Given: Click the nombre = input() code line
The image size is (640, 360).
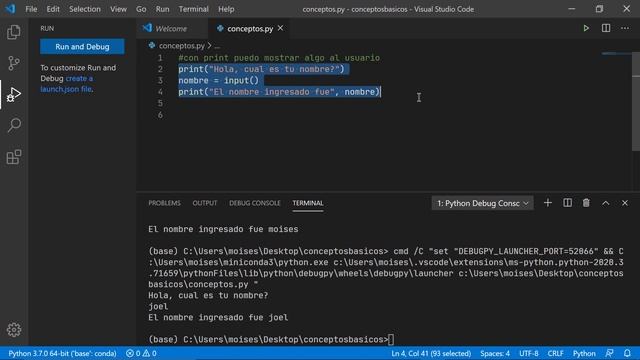Looking at the screenshot, I should click(218, 80).
